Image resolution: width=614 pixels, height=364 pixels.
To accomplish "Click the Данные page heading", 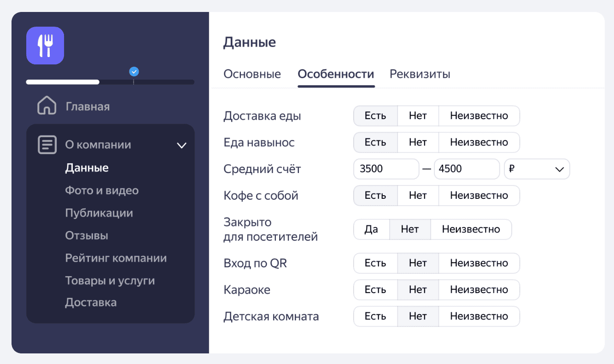I will click(250, 43).
